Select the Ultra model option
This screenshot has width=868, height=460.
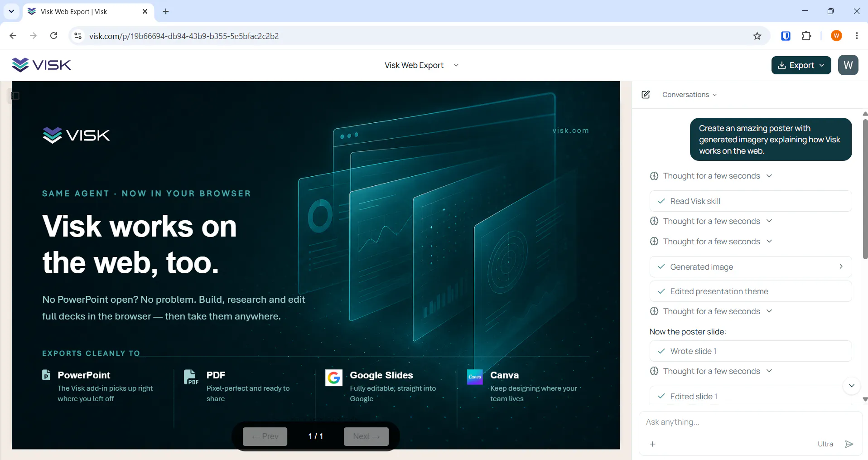(825, 444)
